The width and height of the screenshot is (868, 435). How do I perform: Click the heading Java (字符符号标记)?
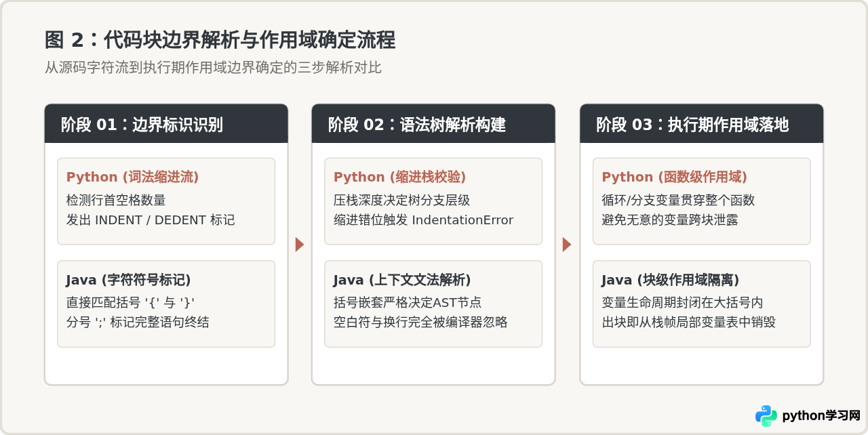pyautogui.click(x=128, y=280)
